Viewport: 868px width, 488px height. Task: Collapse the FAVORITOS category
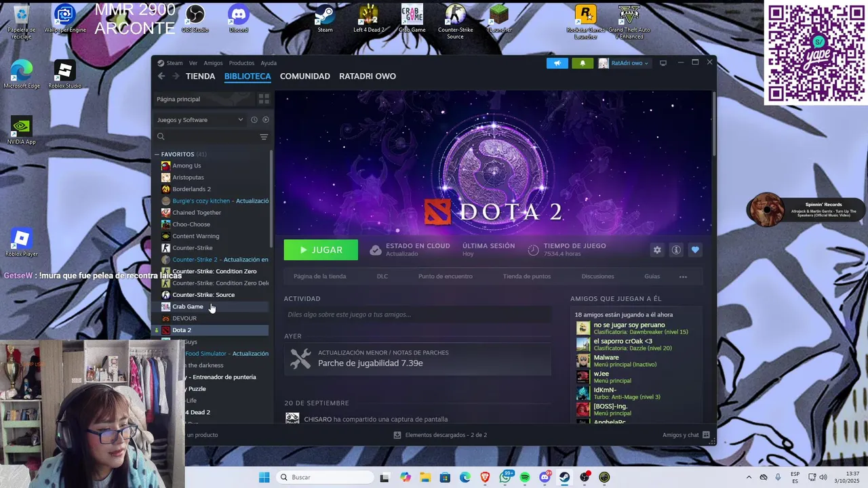157,155
